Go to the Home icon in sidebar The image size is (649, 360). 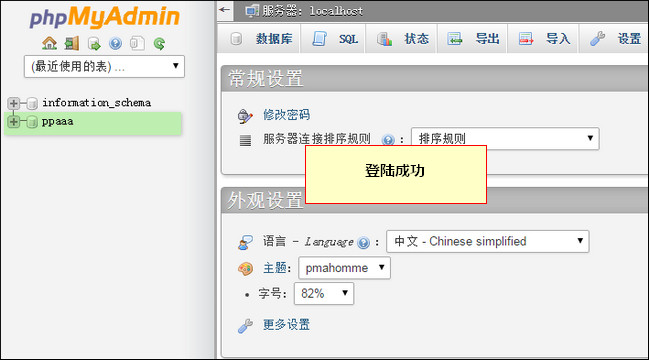click(x=49, y=43)
